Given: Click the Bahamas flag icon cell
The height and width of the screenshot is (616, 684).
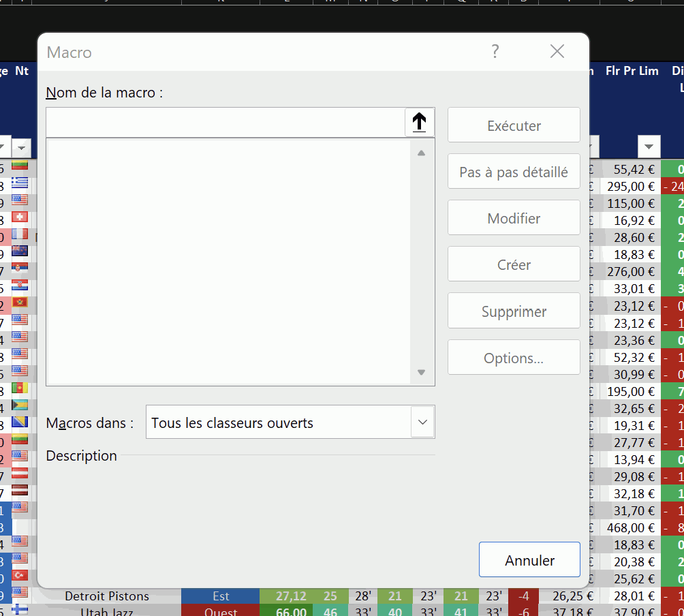Looking at the screenshot, I should [x=20, y=404].
